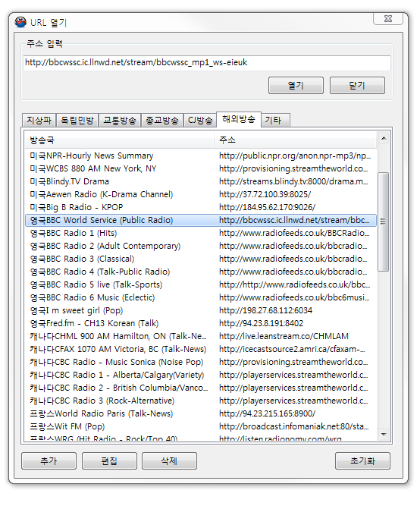Select 영국BBC World Service (Public Radio) row
Screen dimensions: 420x506
click(201, 221)
